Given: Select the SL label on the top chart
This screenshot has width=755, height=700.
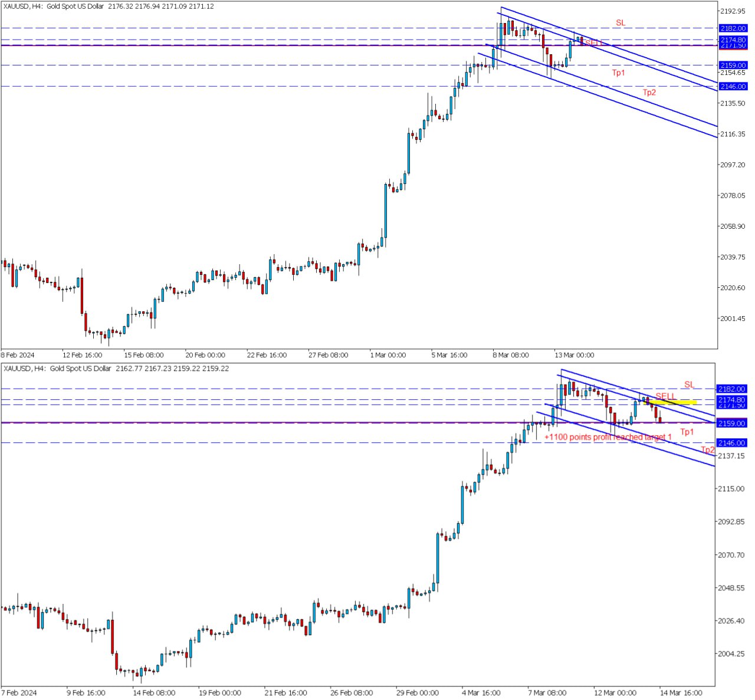Looking at the screenshot, I should click(x=621, y=23).
